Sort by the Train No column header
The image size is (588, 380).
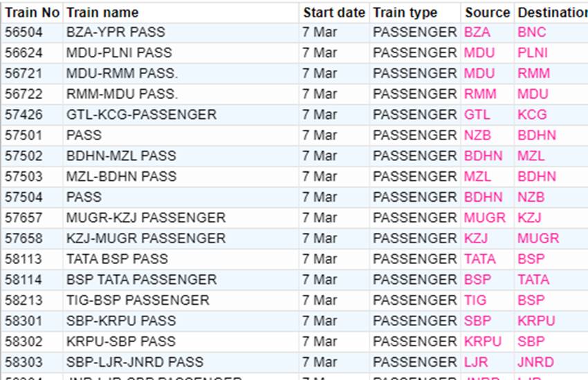click(32, 12)
